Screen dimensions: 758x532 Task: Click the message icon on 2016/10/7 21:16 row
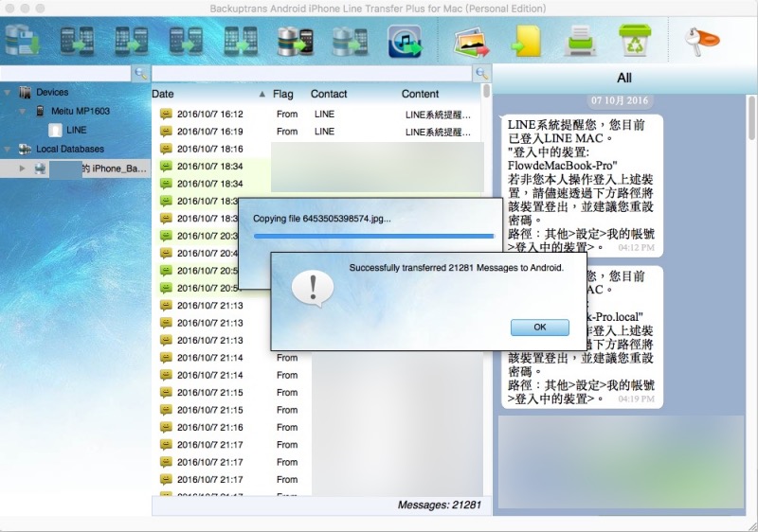[x=166, y=427]
